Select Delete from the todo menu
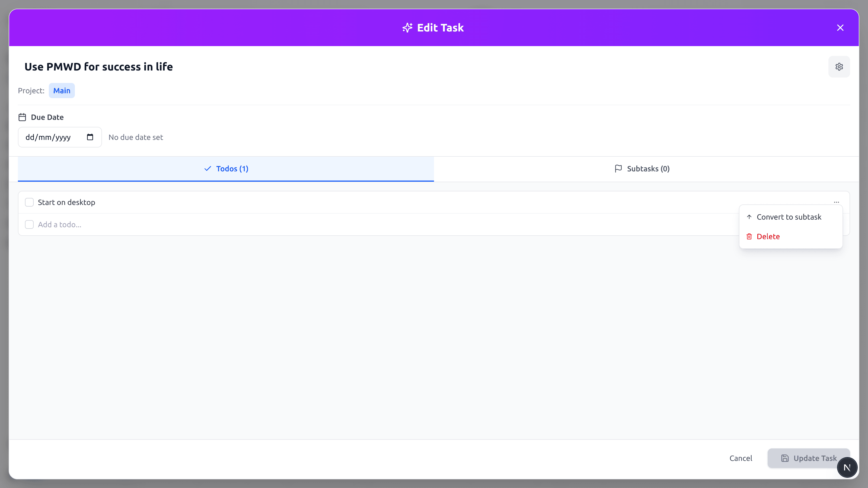Screen dimensions: 868x488 tap(768, 236)
